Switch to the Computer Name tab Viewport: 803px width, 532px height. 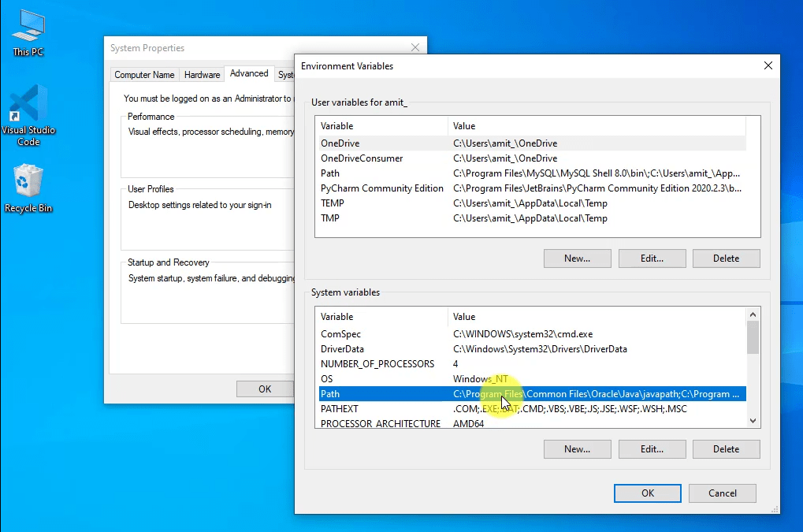pos(144,74)
